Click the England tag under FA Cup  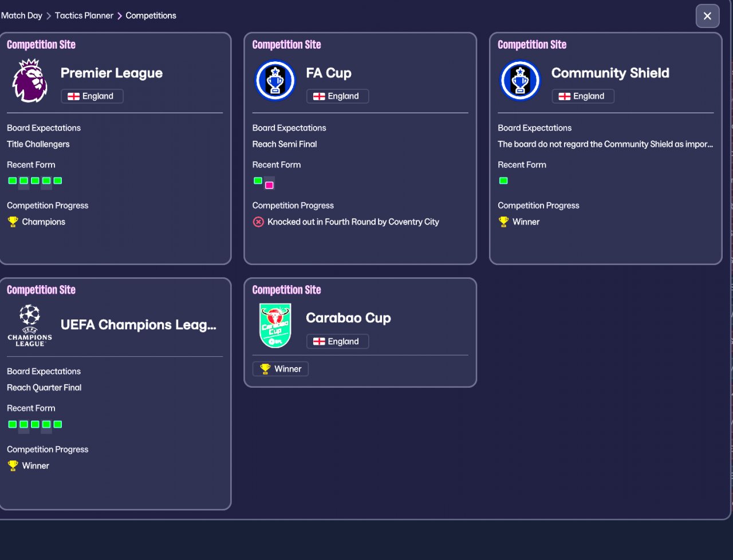click(x=337, y=96)
